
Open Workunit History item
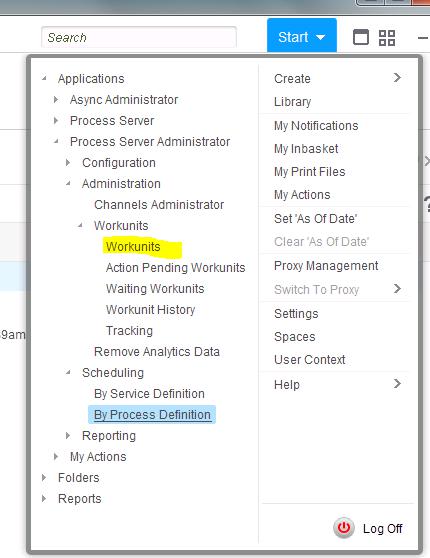tap(151, 310)
